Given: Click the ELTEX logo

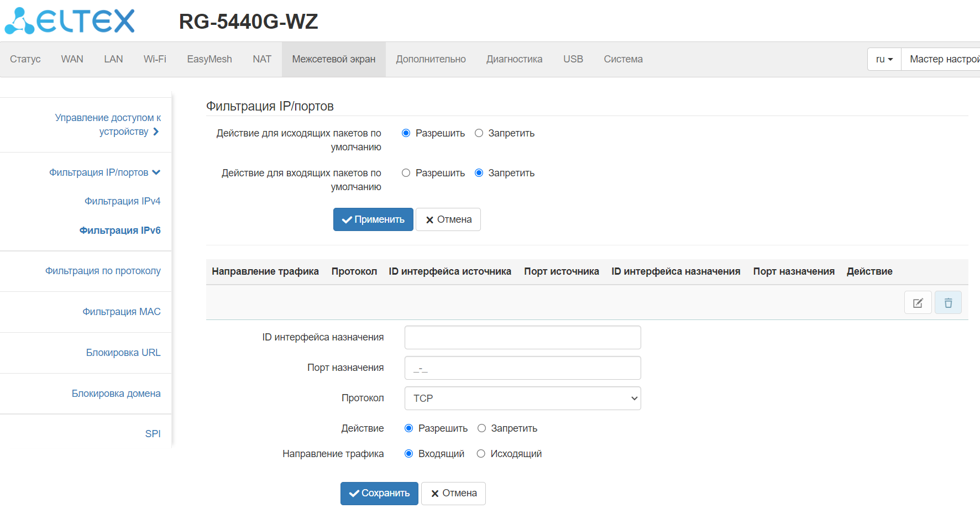Looking at the screenshot, I should click(70, 21).
